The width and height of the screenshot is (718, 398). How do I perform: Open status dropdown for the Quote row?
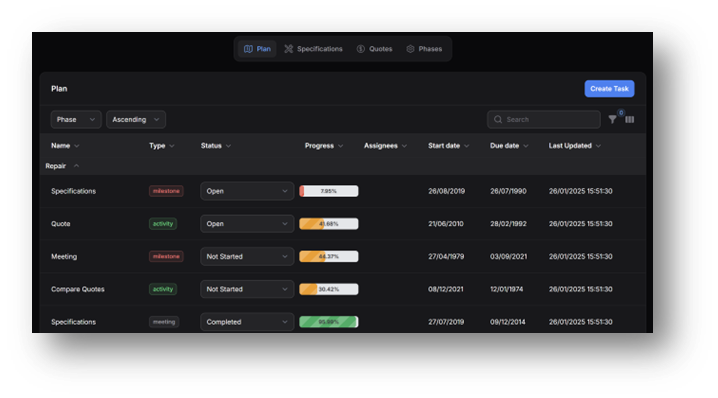pos(247,224)
